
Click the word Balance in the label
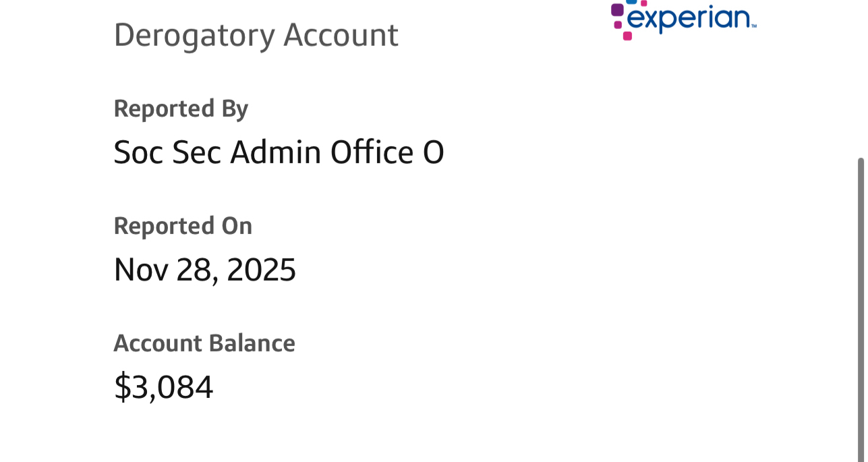[251, 343]
